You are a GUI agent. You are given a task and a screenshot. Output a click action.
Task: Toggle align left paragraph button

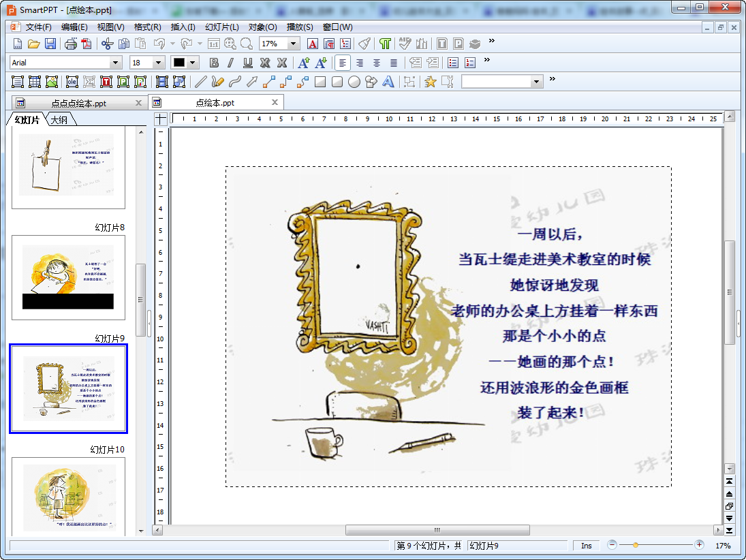[343, 63]
